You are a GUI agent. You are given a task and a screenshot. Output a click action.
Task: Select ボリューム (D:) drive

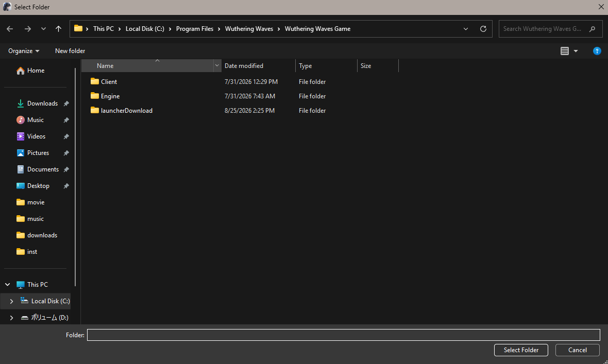pyautogui.click(x=45, y=318)
